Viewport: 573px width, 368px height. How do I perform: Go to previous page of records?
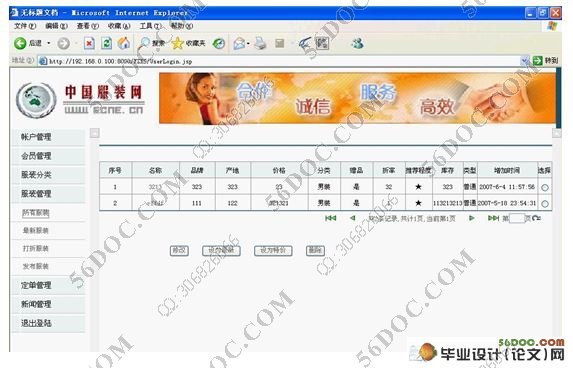(353, 218)
